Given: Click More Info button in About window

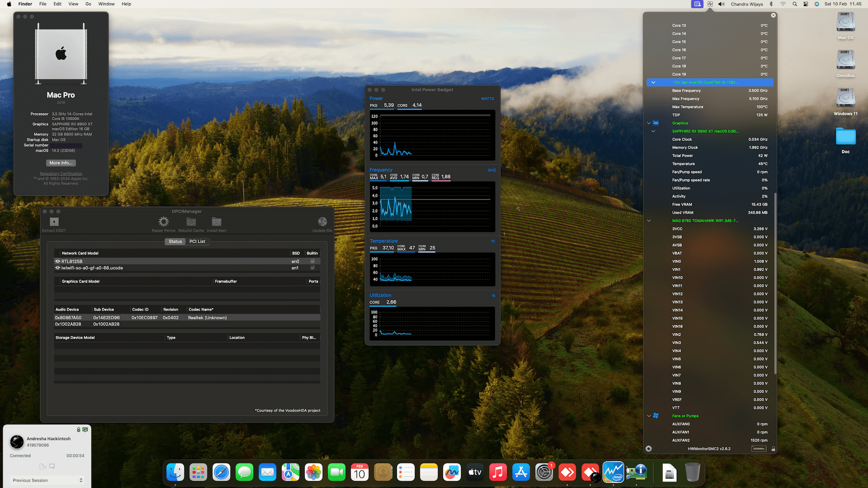Looking at the screenshot, I should click(x=61, y=163).
